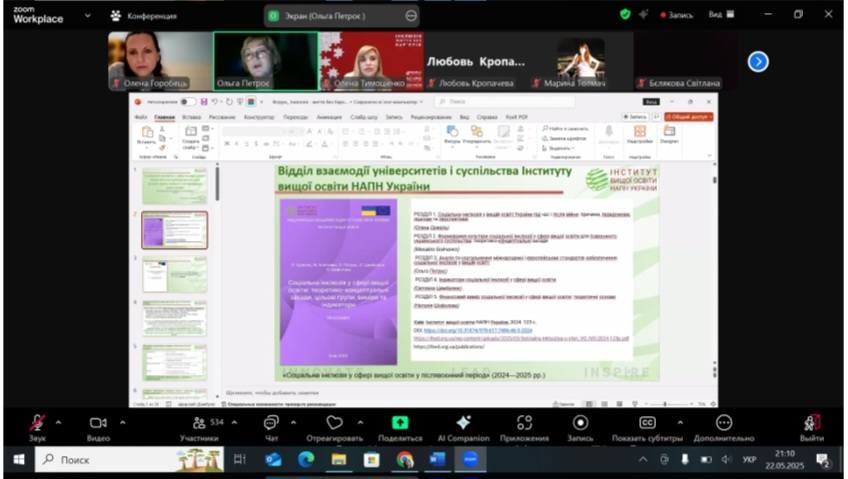Click the Выйти leave meeting button

pyautogui.click(x=811, y=423)
